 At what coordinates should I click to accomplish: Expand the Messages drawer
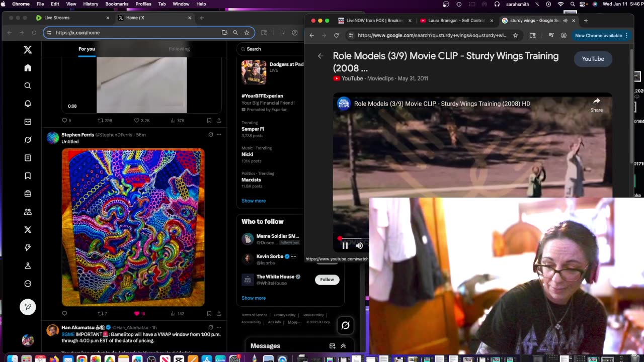click(343, 346)
